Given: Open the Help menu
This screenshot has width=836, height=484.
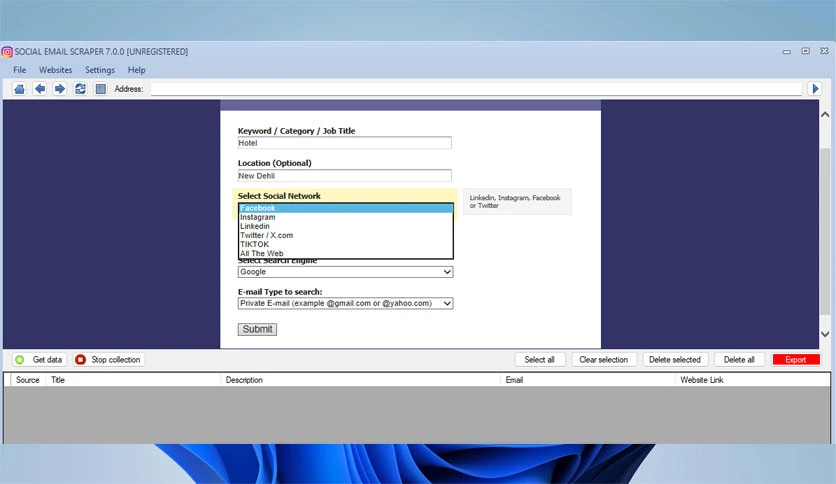Looking at the screenshot, I should pos(136,70).
